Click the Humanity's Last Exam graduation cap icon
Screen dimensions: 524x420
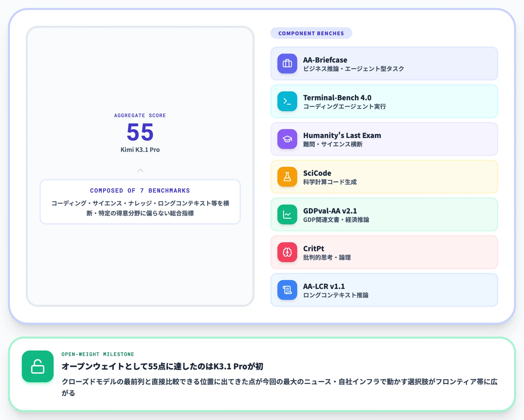pyautogui.click(x=287, y=139)
